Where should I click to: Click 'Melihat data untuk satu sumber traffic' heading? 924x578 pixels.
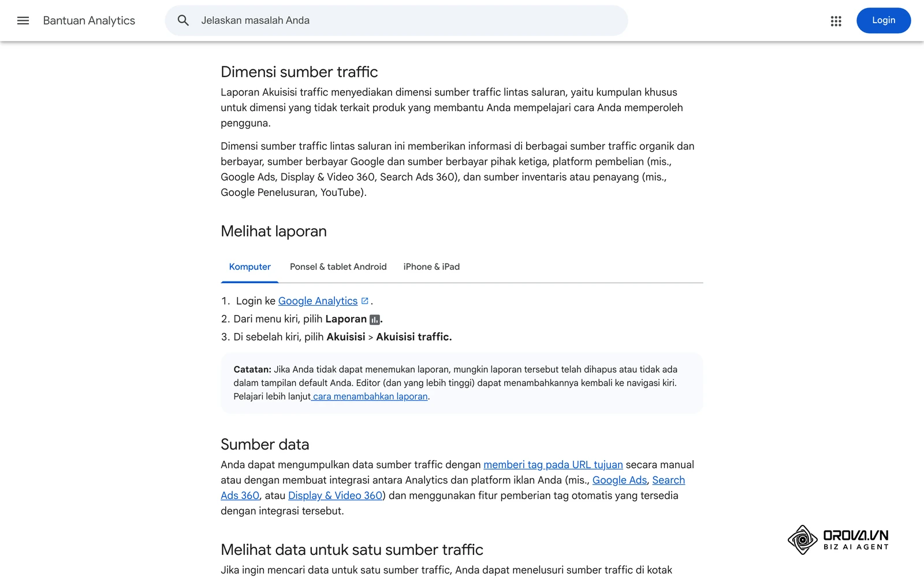352,550
